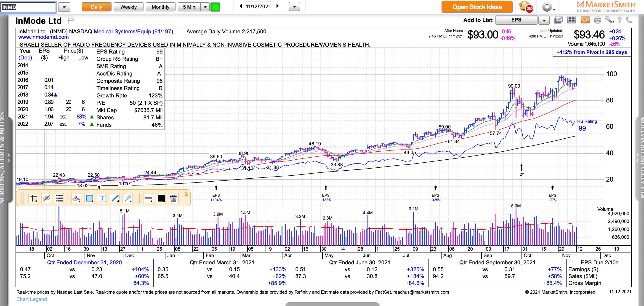Collapse the drawing toolbar with the orange arrow
This screenshot has height=306, width=644.
coord(186,194)
